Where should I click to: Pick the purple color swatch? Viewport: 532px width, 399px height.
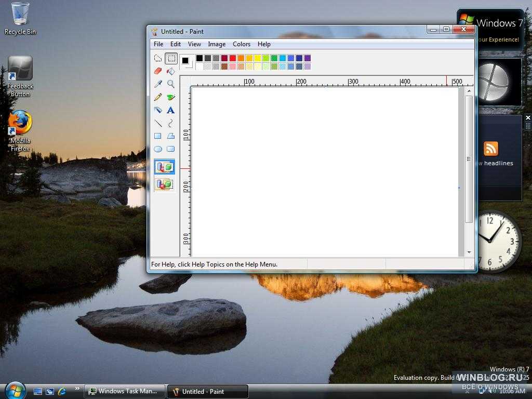pyautogui.click(x=308, y=58)
